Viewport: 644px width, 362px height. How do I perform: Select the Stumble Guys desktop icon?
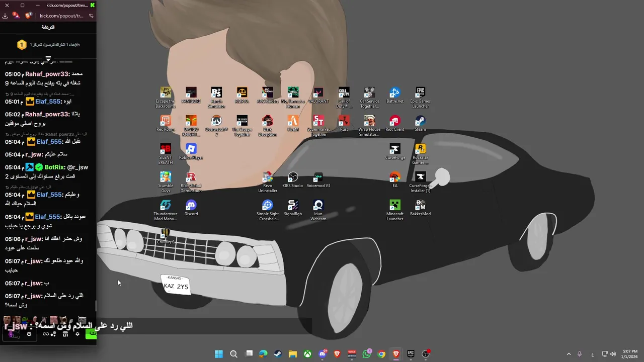pyautogui.click(x=166, y=182)
